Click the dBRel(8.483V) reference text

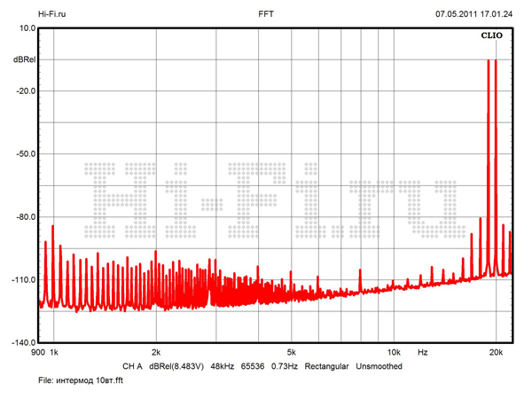coord(176,366)
